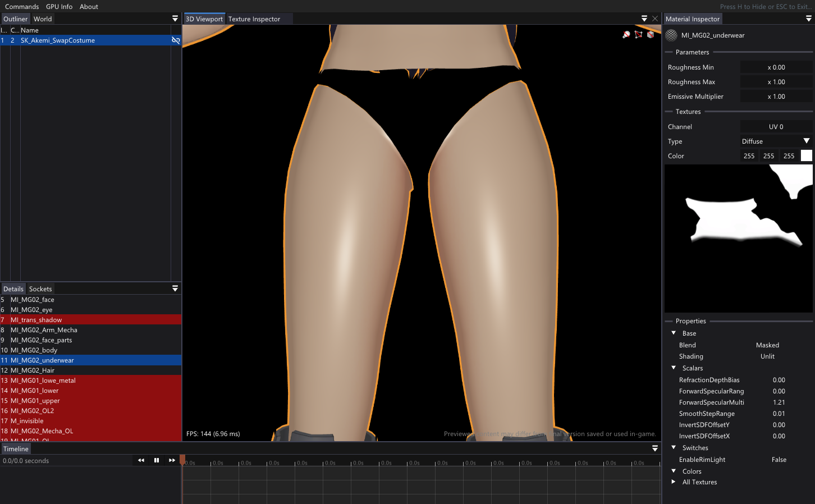Click the material sphere preview icon

pos(671,35)
